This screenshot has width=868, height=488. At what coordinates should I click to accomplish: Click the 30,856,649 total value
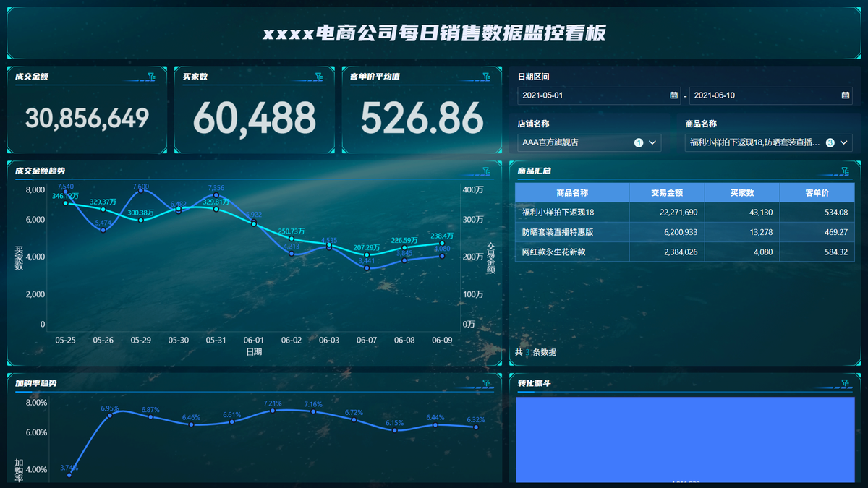(x=87, y=118)
